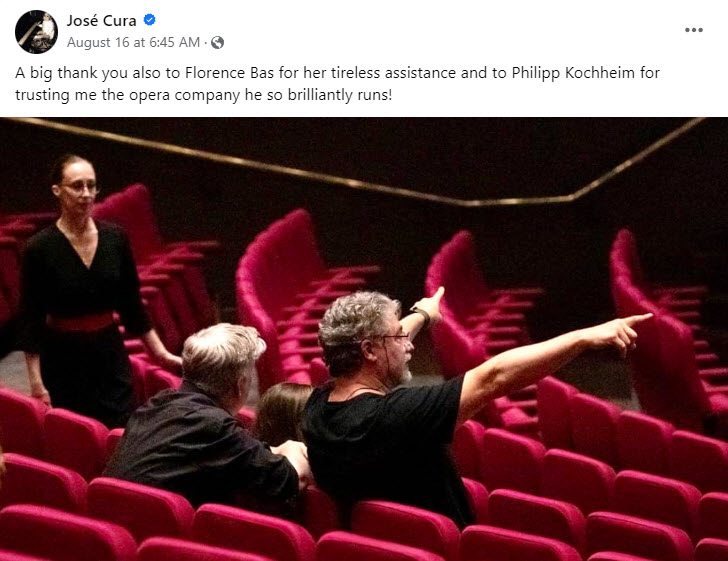The height and width of the screenshot is (561, 728).
Task: Click the globe public audience icon
Action: (x=217, y=43)
